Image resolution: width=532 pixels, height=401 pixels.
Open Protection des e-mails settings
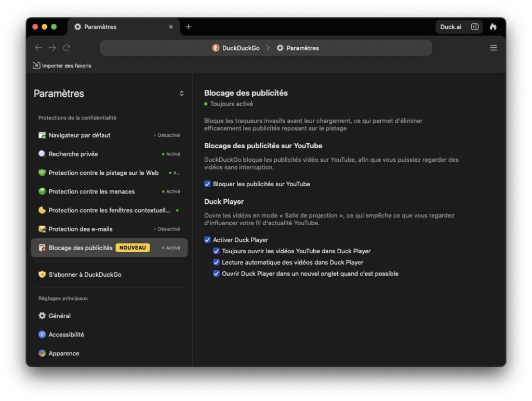click(109, 229)
